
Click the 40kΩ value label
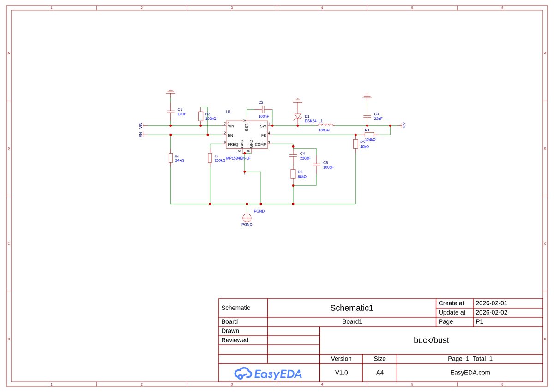(365, 147)
